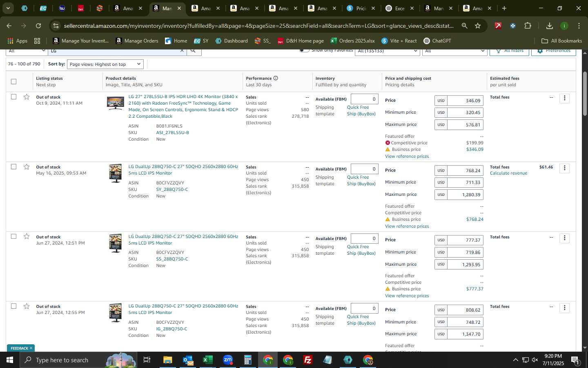588x368 pixels.
Task: View reference prices for SS_28BQ750-C
Action: pos(407,296)
